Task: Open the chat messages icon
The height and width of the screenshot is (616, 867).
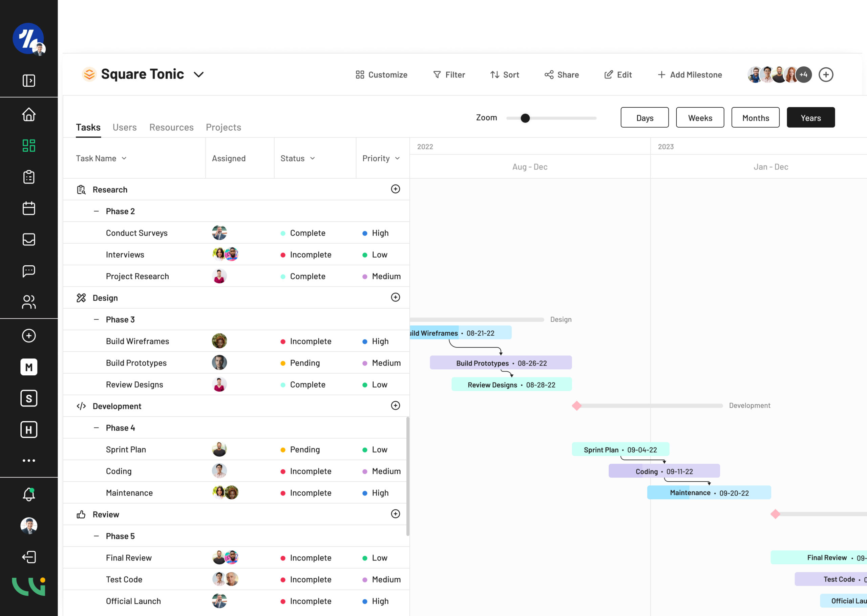Action: pyautogui.click(x=29, y=271)
